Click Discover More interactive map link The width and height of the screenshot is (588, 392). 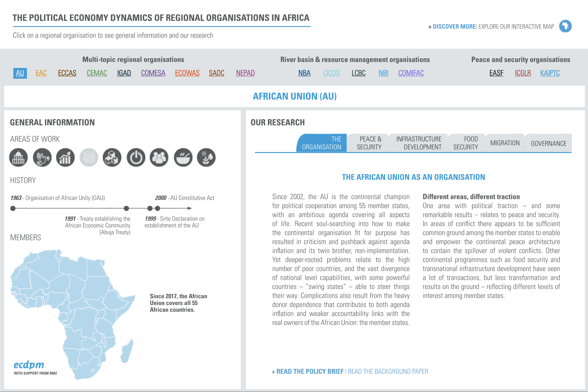click(491, 27)
